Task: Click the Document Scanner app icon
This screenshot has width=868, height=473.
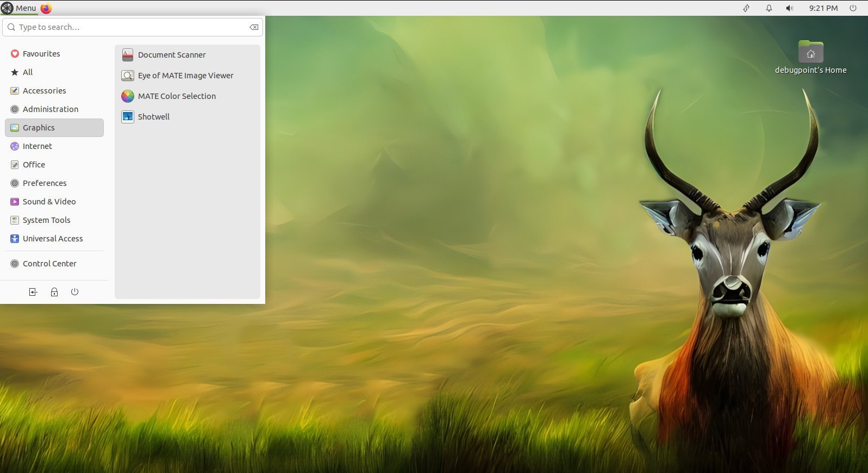Action: click(128, 55)
